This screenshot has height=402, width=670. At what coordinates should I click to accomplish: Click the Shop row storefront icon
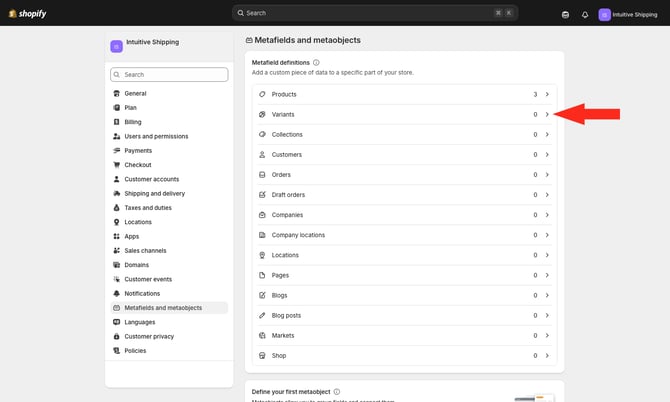262,355
